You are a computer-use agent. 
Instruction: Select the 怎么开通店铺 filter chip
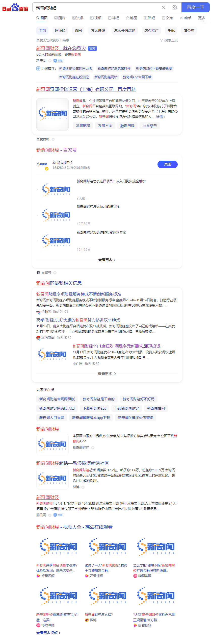tap(124, 31)
